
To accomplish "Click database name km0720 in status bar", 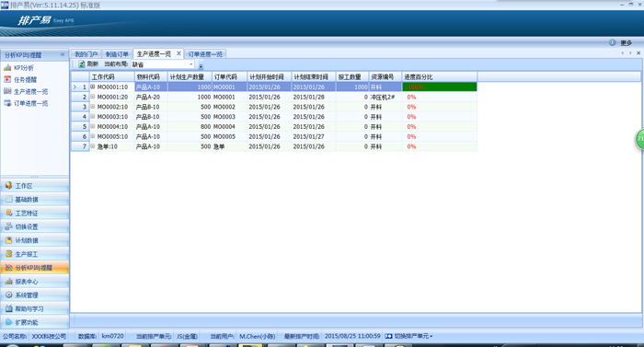I will (112, 336).
